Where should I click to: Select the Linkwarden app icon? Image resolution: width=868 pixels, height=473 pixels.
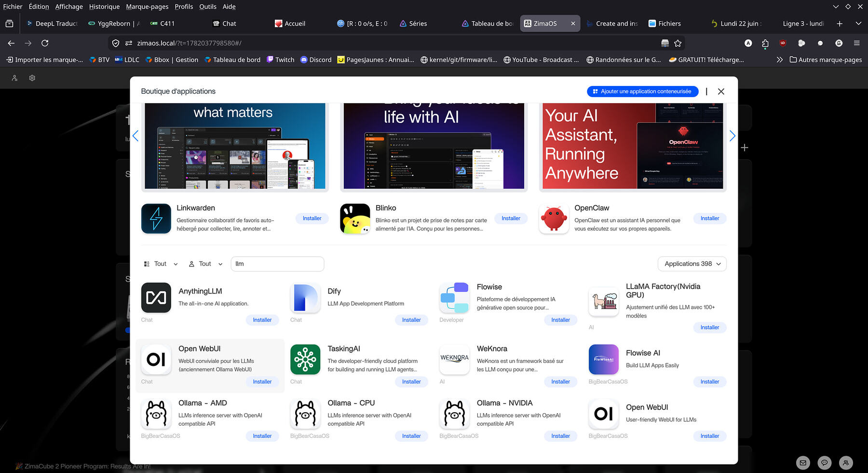pyautogui.click(x=156, y=219)
